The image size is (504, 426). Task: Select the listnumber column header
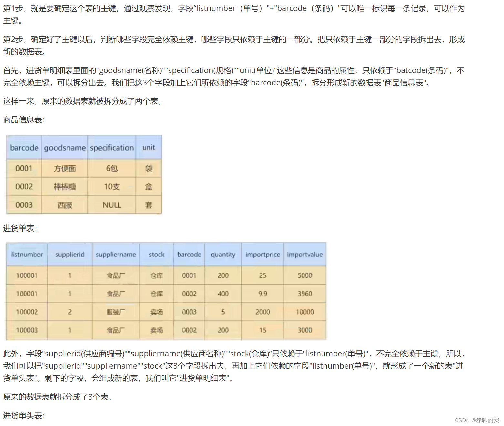26,255
